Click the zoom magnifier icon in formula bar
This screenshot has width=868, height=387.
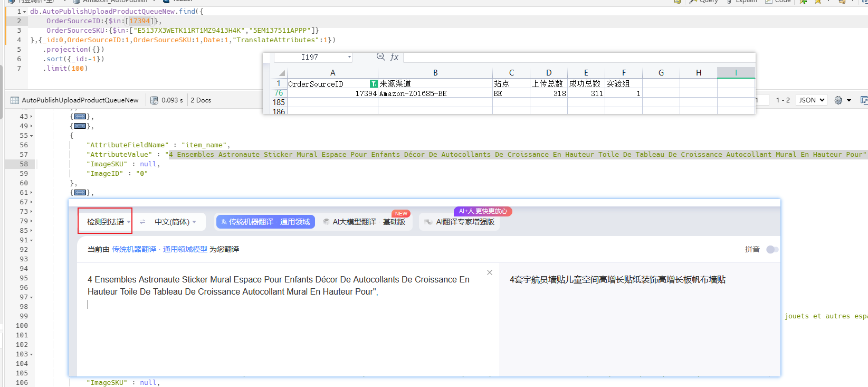(x=380, y=56)
